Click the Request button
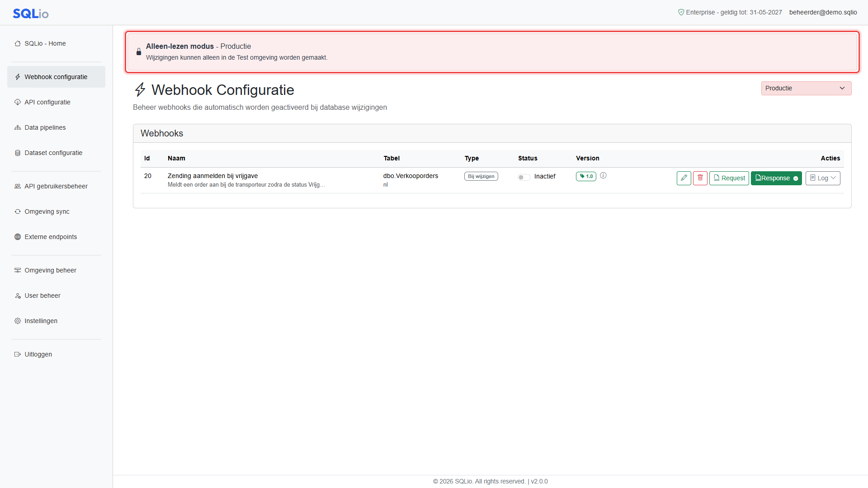868x488 pixels. point(729,178)
